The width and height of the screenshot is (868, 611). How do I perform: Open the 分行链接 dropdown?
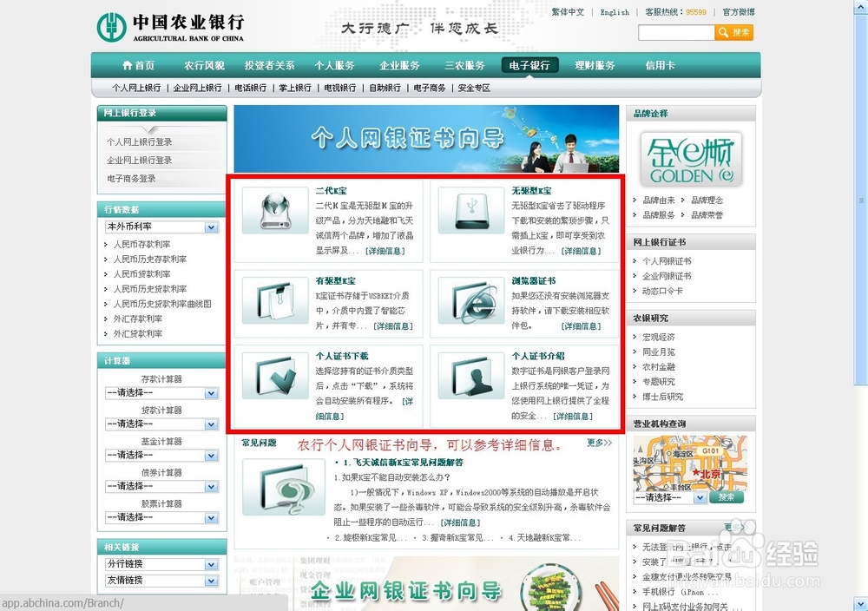161,564
